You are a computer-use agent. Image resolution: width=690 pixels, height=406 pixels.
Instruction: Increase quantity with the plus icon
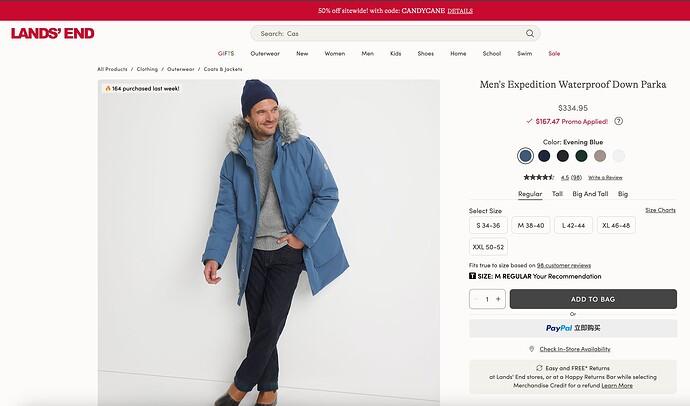498,299
